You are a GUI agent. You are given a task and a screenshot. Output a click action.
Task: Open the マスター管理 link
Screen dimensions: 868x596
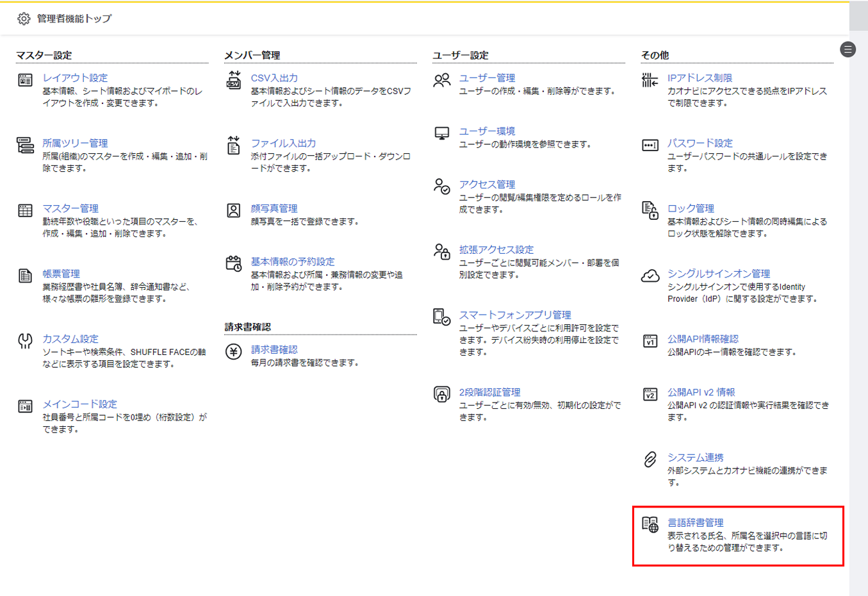[70, 208]
